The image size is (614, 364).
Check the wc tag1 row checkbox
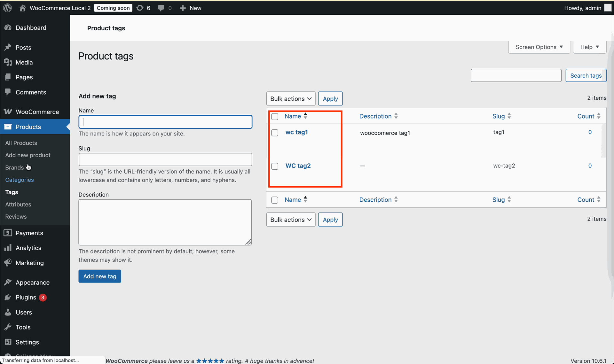275,133
